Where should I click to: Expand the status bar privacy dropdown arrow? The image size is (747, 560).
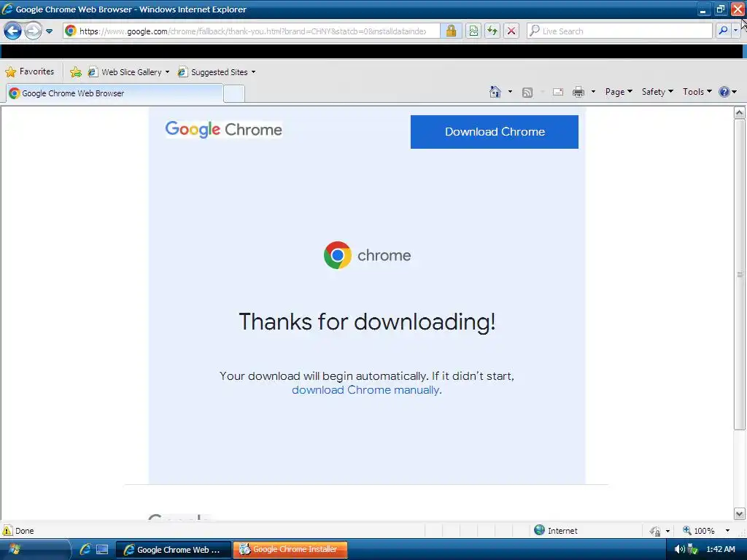point(668,531)
